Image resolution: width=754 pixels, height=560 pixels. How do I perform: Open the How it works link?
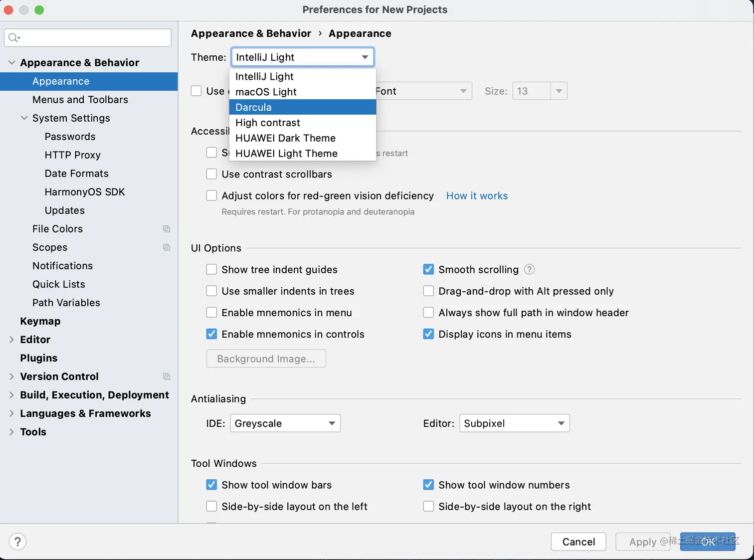(477, 196)
